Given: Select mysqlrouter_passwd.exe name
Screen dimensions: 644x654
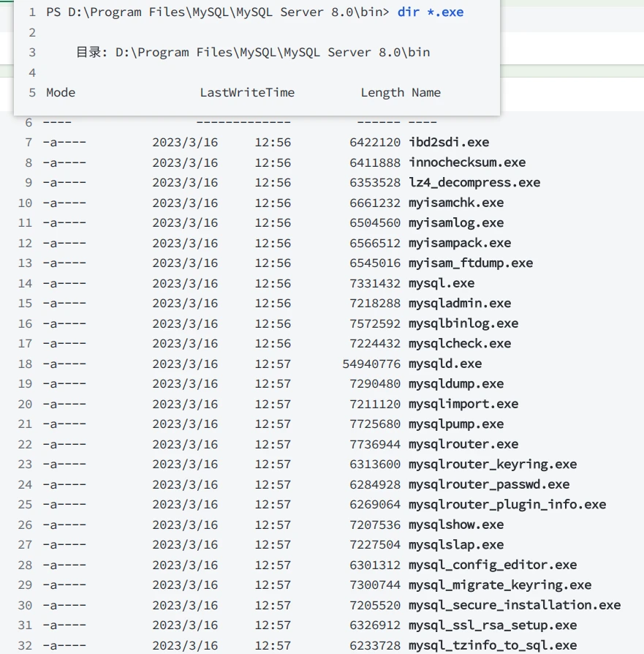Looking at the screenshot, I should click(489, 484).
